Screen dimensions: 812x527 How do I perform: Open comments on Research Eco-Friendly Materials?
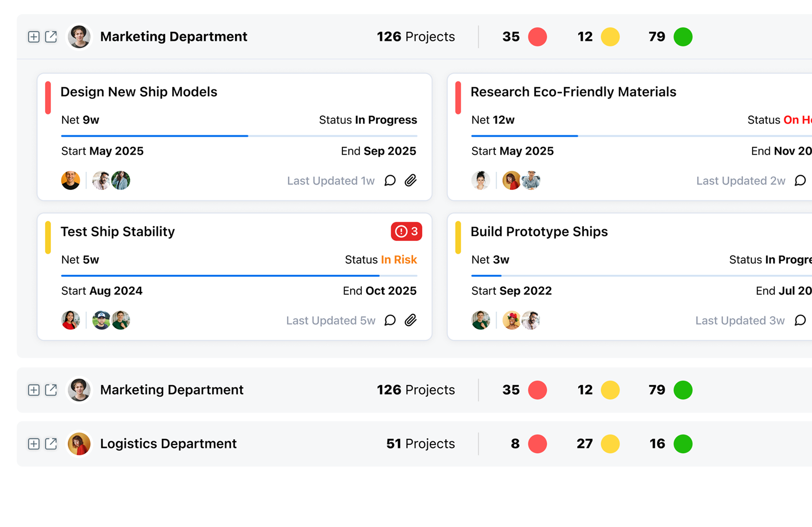800,180
